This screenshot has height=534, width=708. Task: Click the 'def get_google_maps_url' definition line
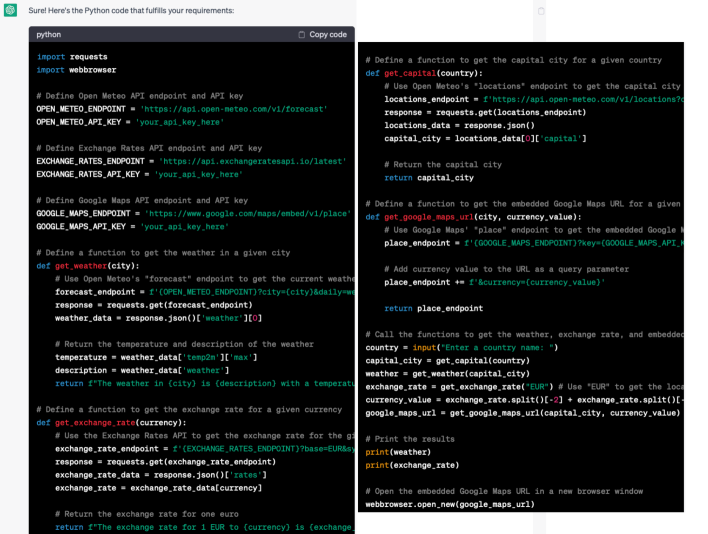[474, 217]
